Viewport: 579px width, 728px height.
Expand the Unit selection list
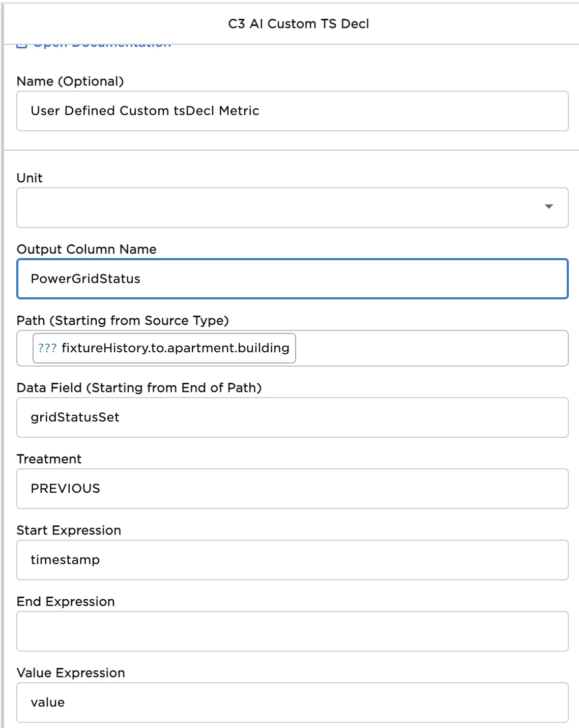548,207
